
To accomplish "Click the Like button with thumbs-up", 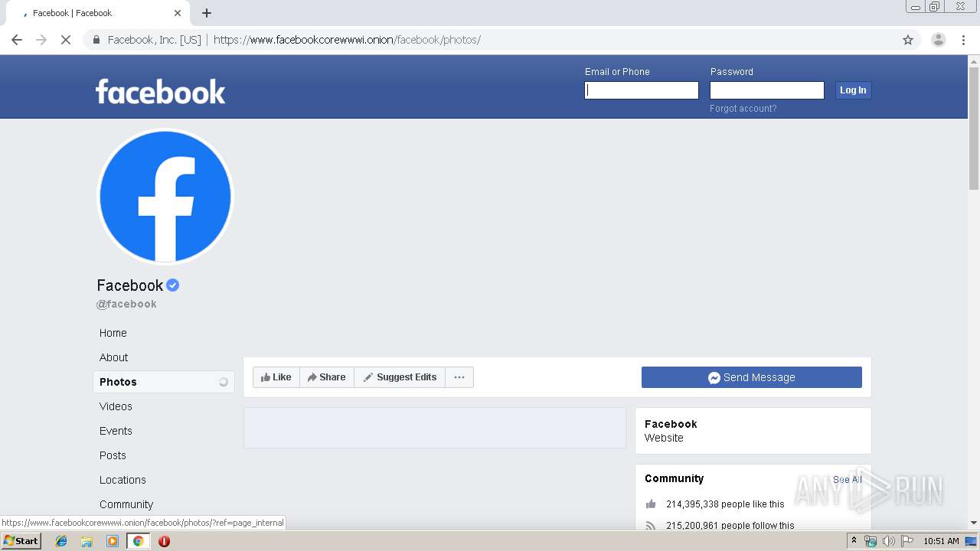I will tap(276, 377).
